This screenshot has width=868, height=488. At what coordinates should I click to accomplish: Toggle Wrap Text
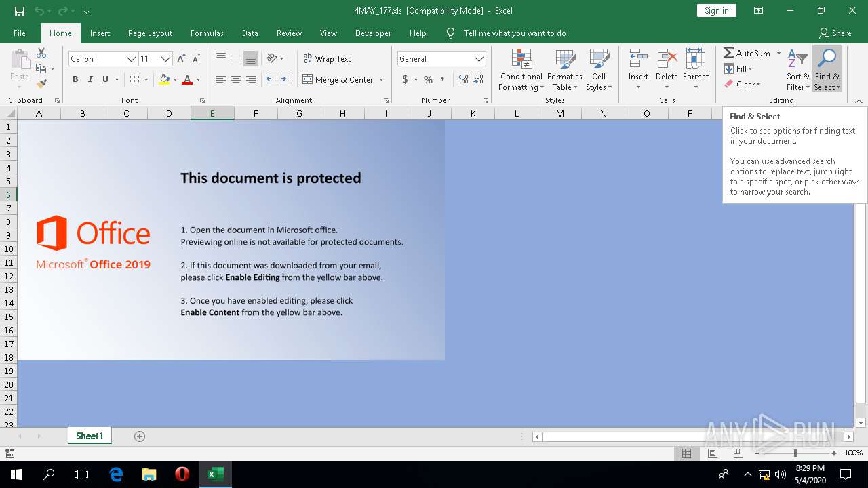[327, 58]
